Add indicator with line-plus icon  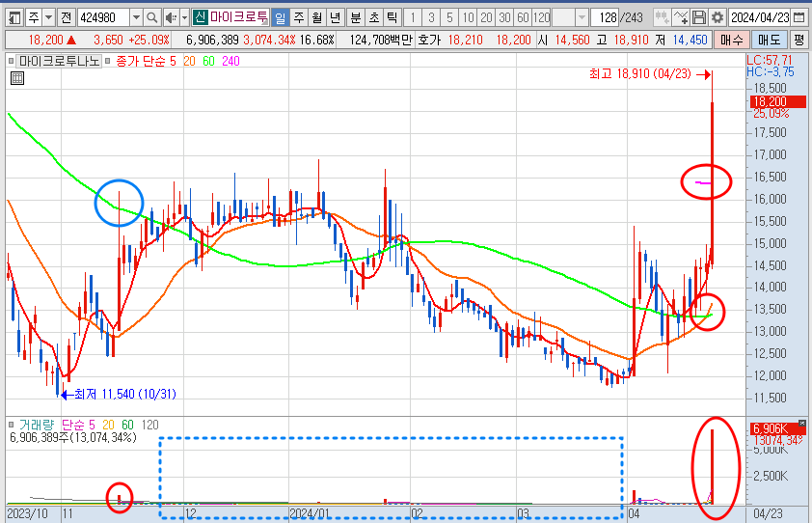coord(681,18)
